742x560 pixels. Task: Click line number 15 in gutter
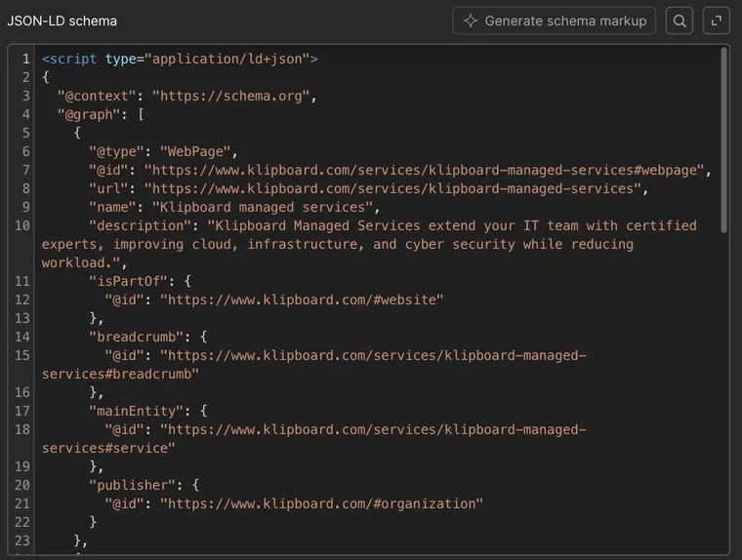[x=22, y=355]
